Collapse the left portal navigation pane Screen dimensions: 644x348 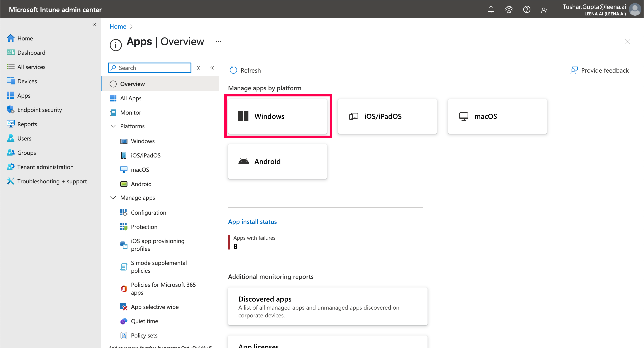point(94,25)
